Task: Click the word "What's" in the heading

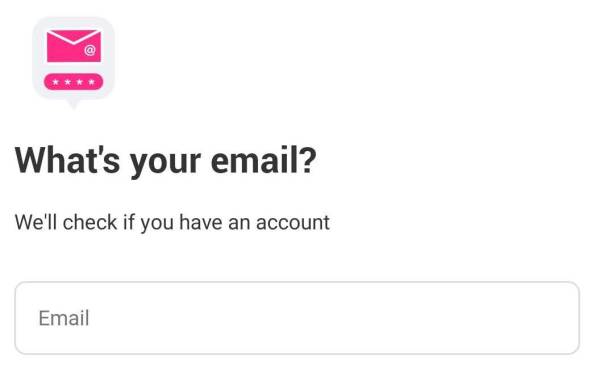Action: tap(67, 159)
